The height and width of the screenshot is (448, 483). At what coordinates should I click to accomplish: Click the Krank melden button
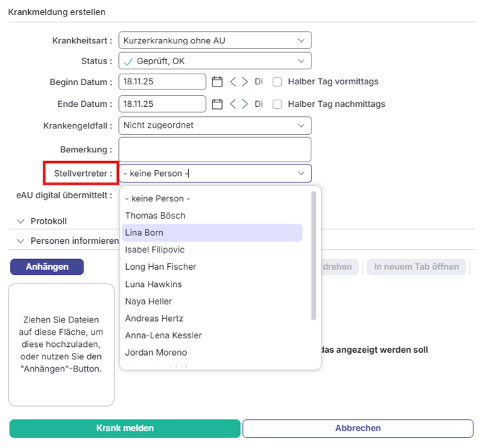coord(125,429)
